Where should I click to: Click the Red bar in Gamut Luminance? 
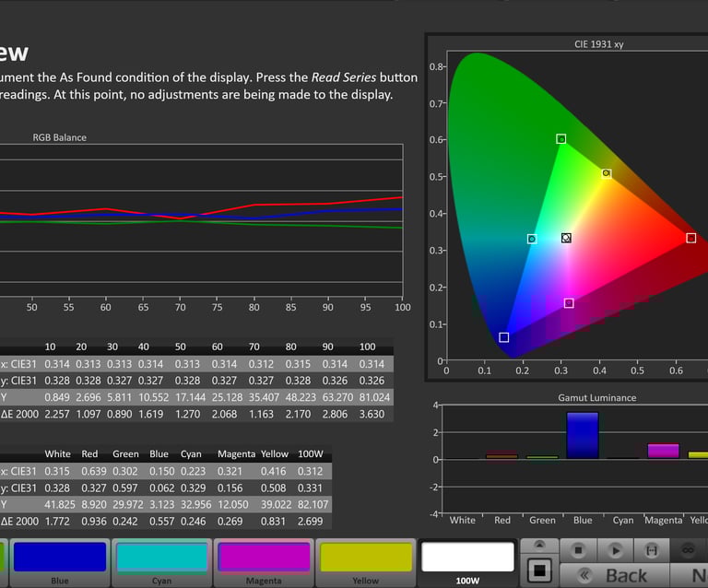click(502, 456)
